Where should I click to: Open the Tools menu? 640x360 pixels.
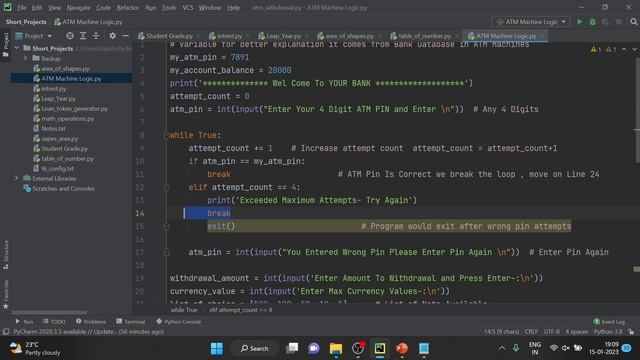[169, 7]
